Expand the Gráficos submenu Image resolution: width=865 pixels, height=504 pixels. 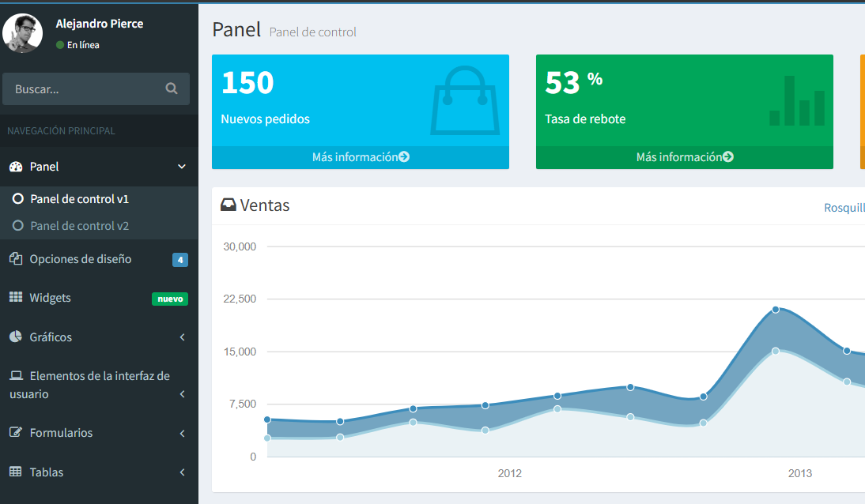coord(182,337)
